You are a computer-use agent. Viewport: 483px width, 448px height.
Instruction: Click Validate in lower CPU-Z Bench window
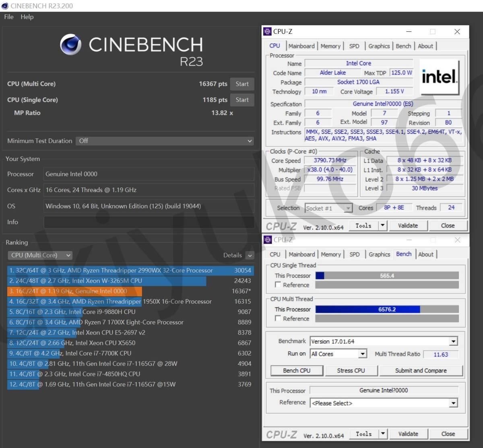(408, 434)
